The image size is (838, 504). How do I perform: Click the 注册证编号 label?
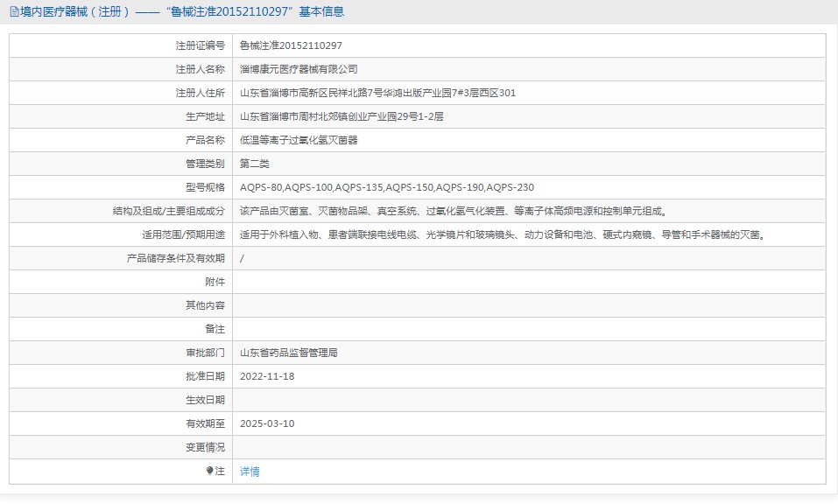click(201, 45)
